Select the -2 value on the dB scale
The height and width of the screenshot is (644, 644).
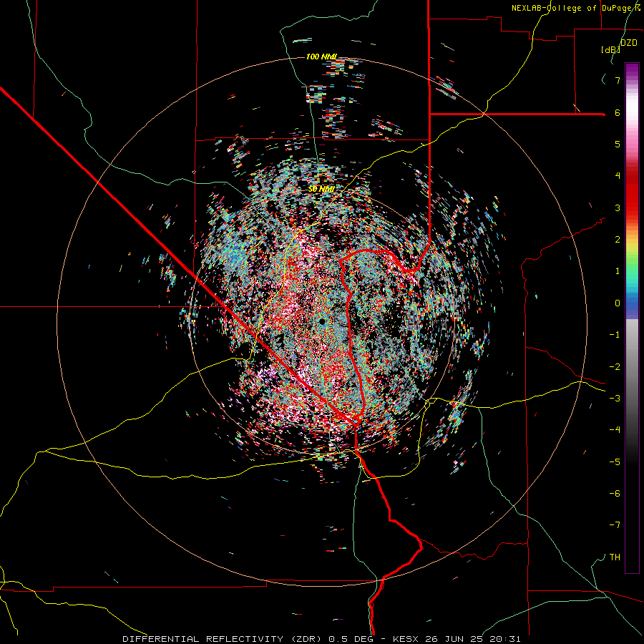(x=615, y=367)
